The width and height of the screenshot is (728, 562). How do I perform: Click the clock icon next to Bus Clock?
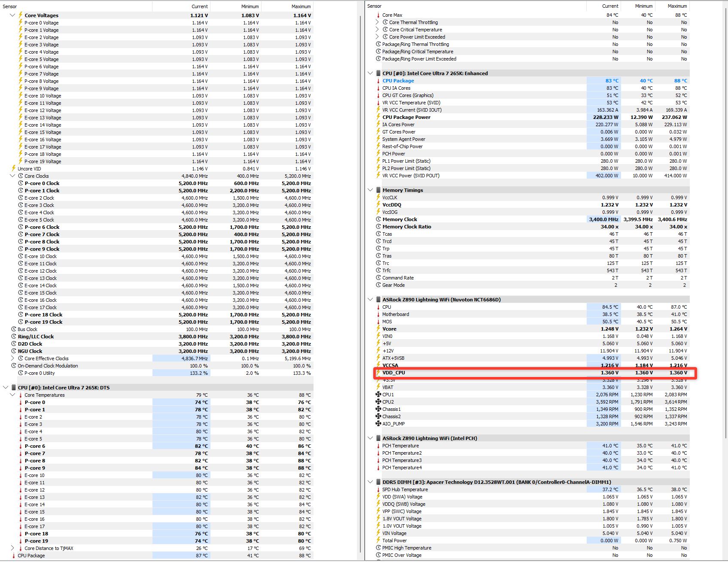13,329
